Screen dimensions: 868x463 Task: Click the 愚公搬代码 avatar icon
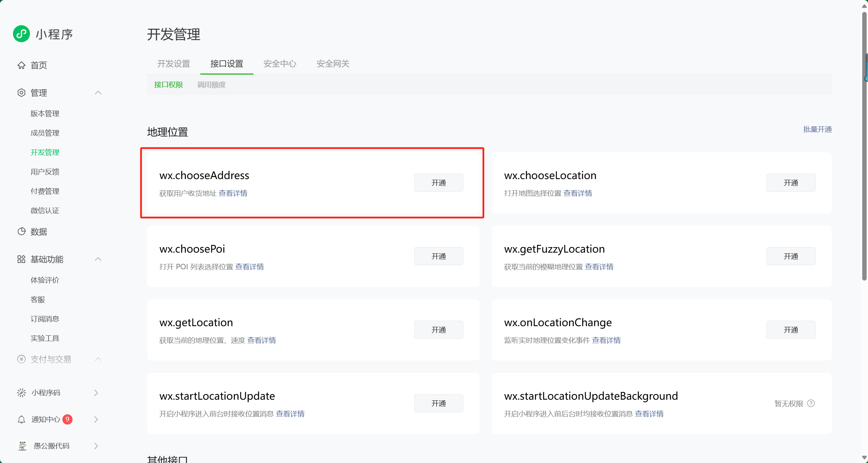(x=22, y=446)
